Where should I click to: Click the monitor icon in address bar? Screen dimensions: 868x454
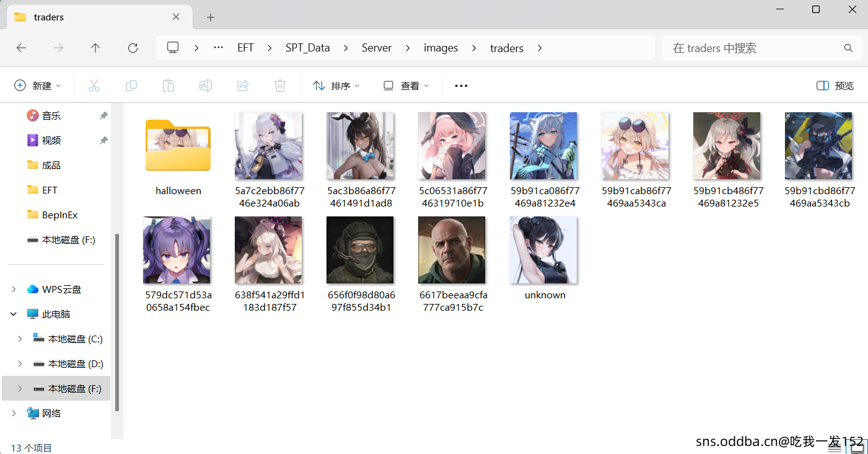[x=173, y=48]
